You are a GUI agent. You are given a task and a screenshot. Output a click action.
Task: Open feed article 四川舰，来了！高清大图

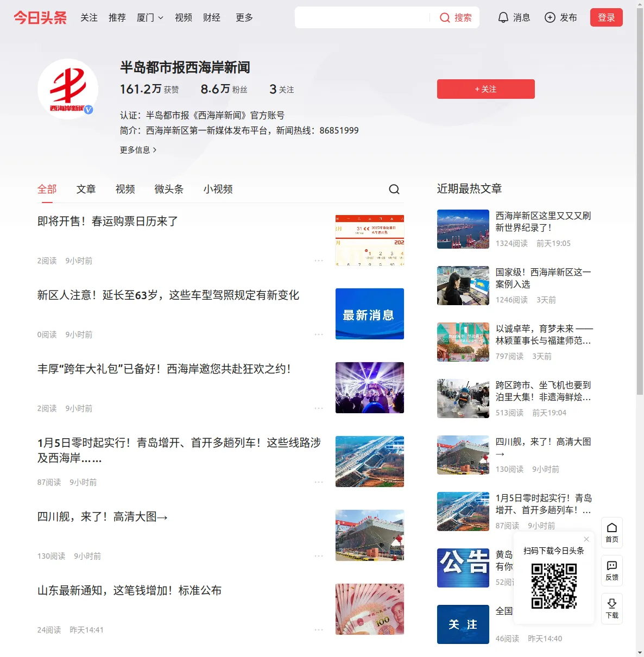click(103, 517)
